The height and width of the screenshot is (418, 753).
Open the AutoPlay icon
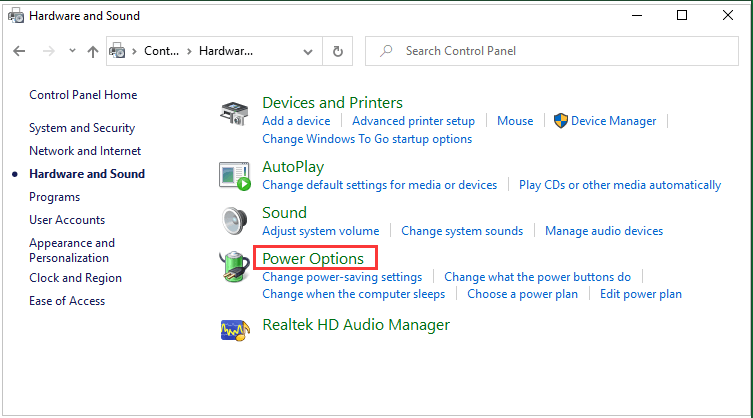pyautogui.click(x=234, y=176)
